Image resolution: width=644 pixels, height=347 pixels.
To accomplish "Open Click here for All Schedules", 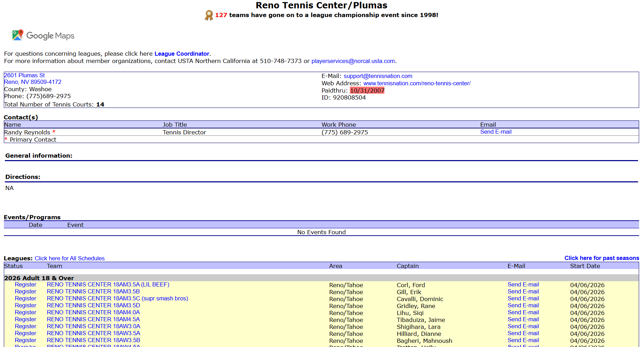I will 69,258.
